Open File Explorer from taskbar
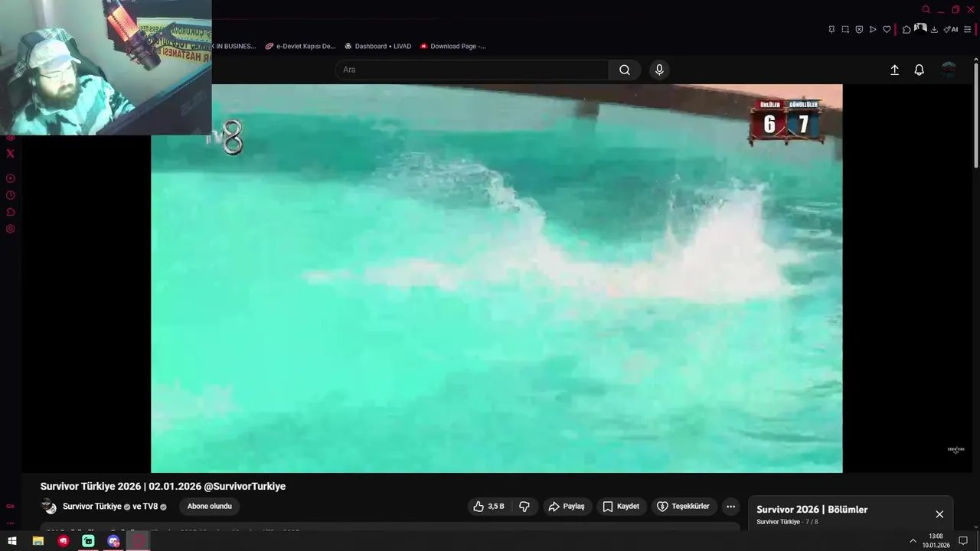 [x=38, y=541]
